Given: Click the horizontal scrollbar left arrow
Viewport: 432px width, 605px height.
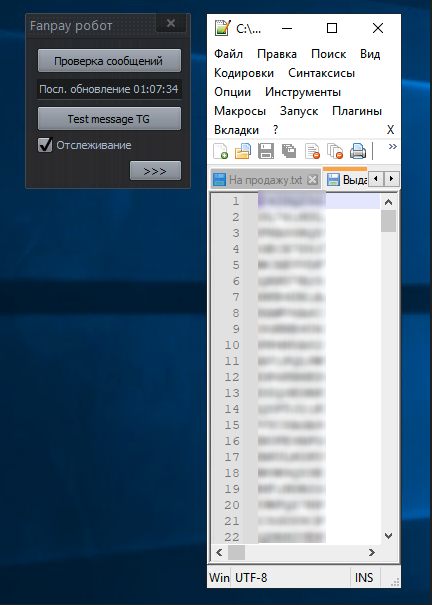Looking at the screenshot, I should 219,553.
